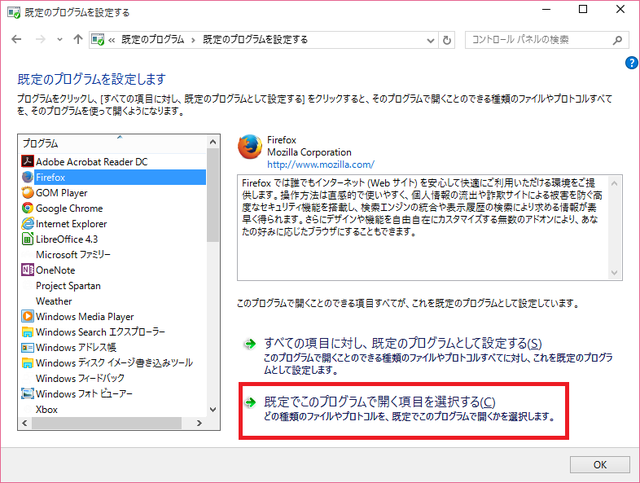
Task: Click the OneNote icon
Action: click(x=27, y=270)
